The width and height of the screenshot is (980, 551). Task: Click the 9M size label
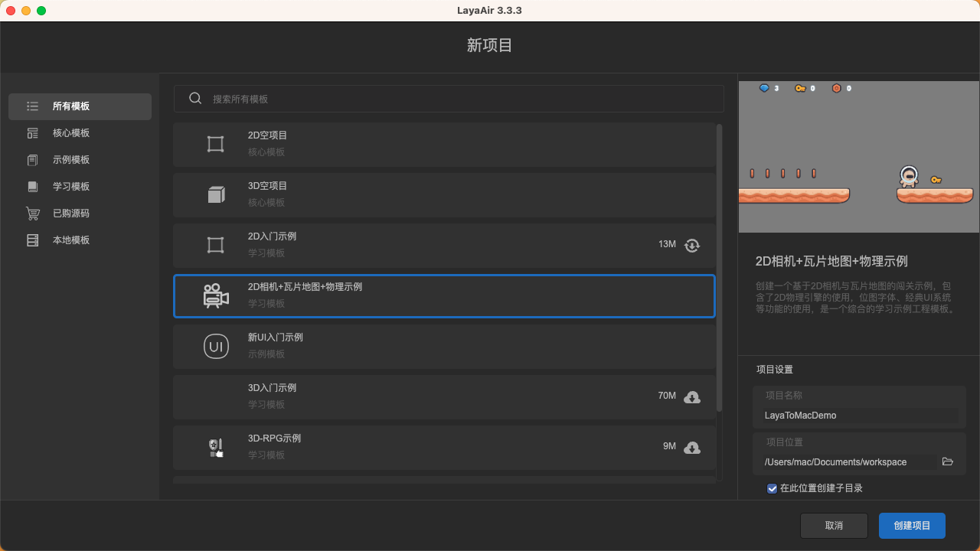click(669, 446)
